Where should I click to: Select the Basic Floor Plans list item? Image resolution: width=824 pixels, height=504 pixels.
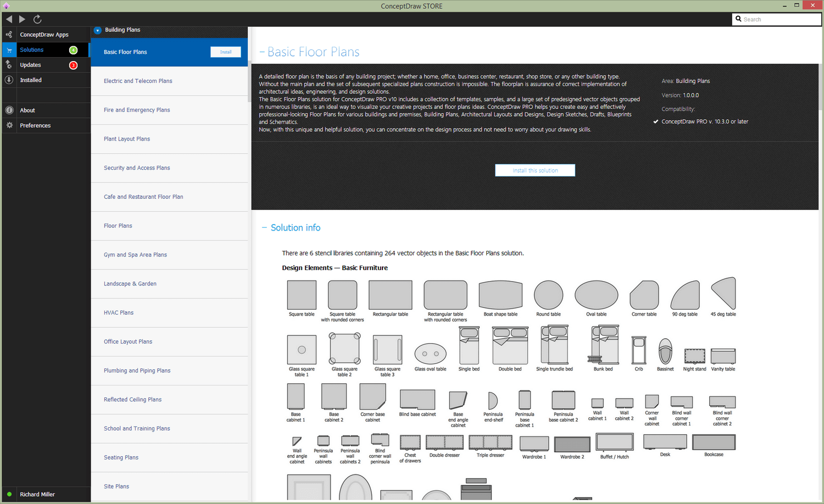tap(169, 52)
